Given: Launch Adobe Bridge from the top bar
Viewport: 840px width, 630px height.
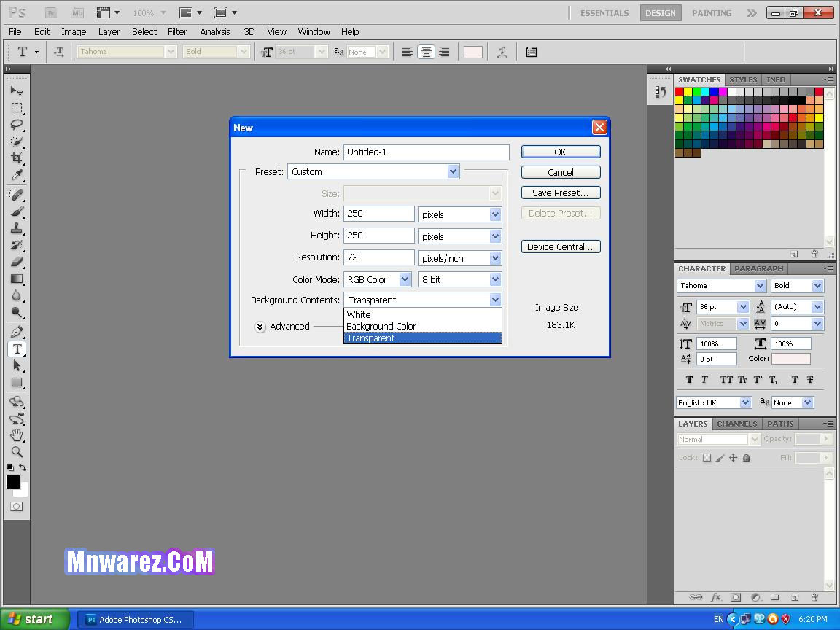Looking at the screenshot, I should [x=51, y=13].
